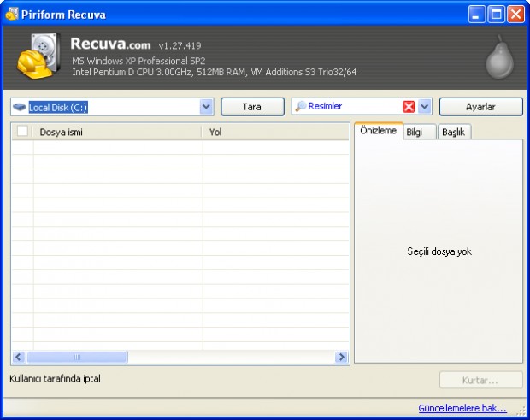Screen dimensions: 530x420
Task: Toggle the select-all checkbox in list header
Action: [22, 131]
